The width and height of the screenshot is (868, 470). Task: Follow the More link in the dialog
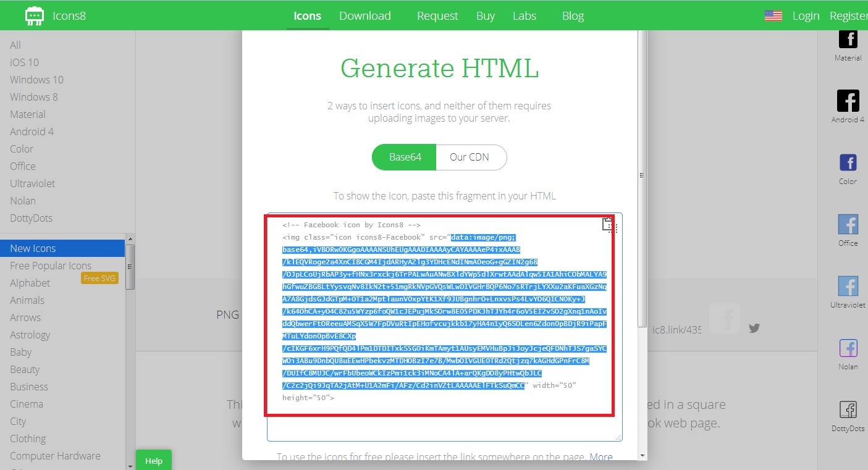[601, 458]
